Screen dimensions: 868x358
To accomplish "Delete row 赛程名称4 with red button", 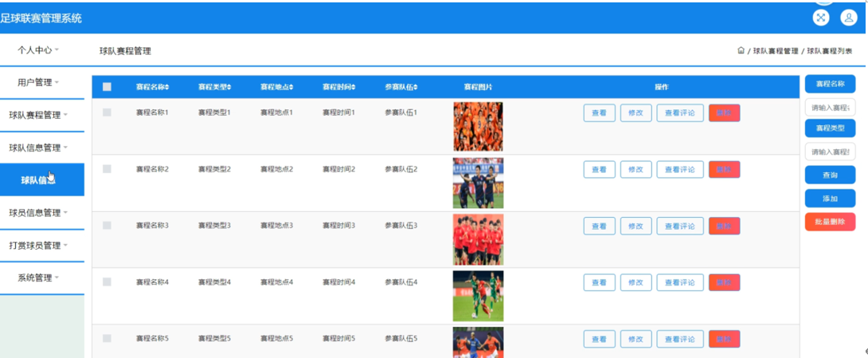I will 724,282.
